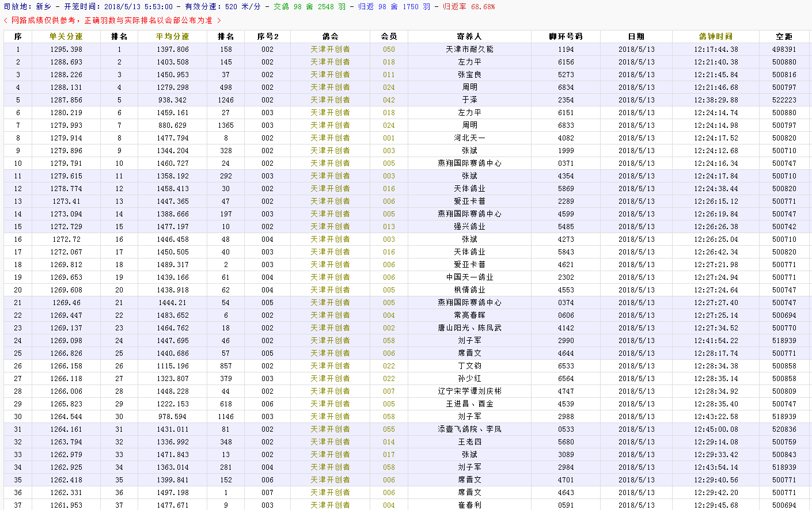The height and width of the screenshot is (510, 812).
Task: Open member 055 link in 添喜飞鸽院、李凤 row
Action: point(389,429)
